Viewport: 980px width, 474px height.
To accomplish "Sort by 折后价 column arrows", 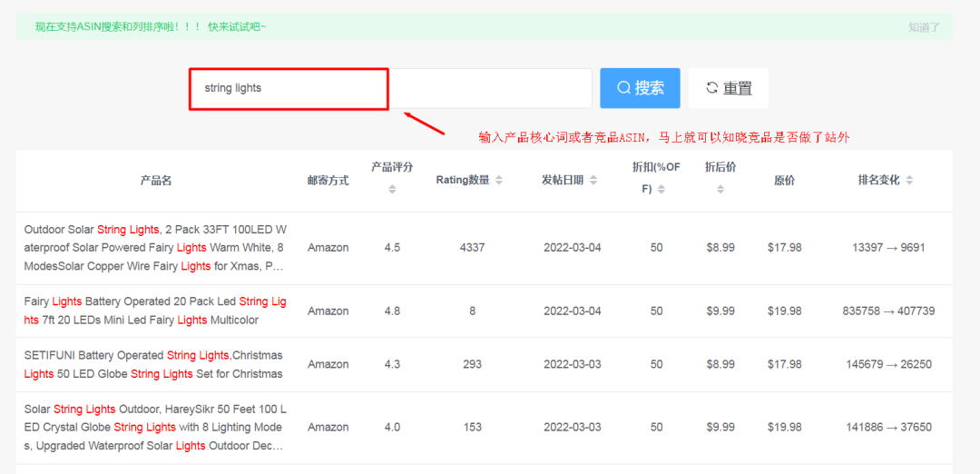I will pyautogui.click(x=720, y=189).
